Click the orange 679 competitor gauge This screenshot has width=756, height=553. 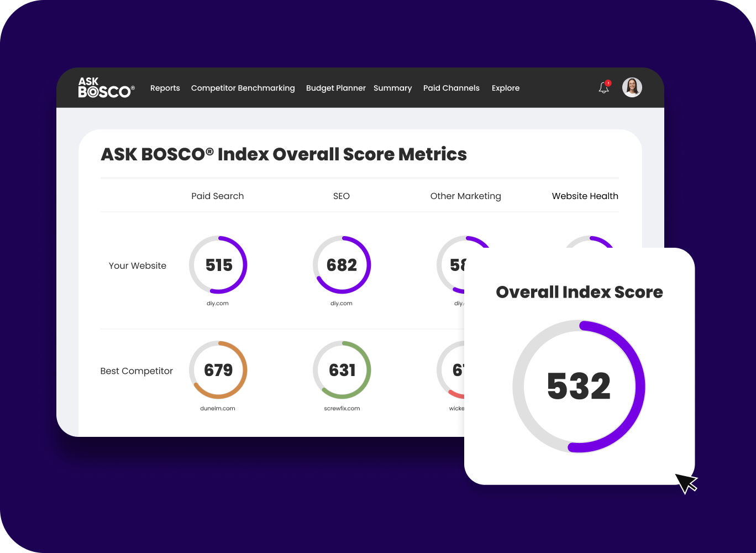coord(218,370)
